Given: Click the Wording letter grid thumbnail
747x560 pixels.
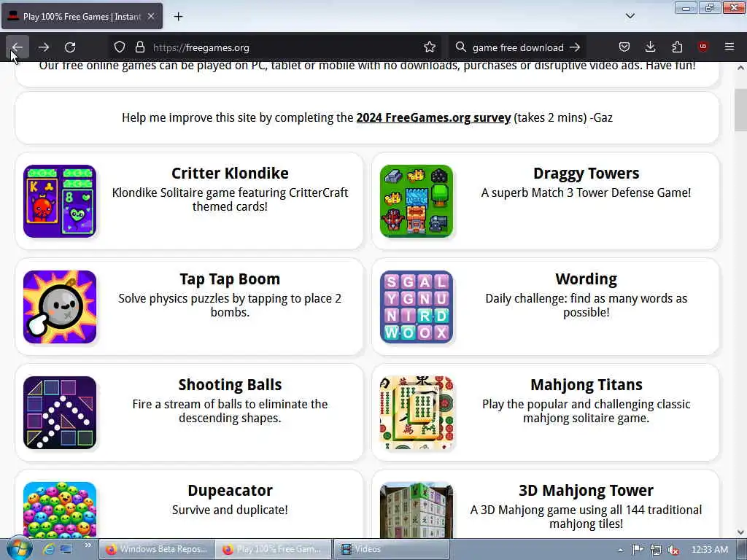Looking at the screenshot, I should pos(417,307).
